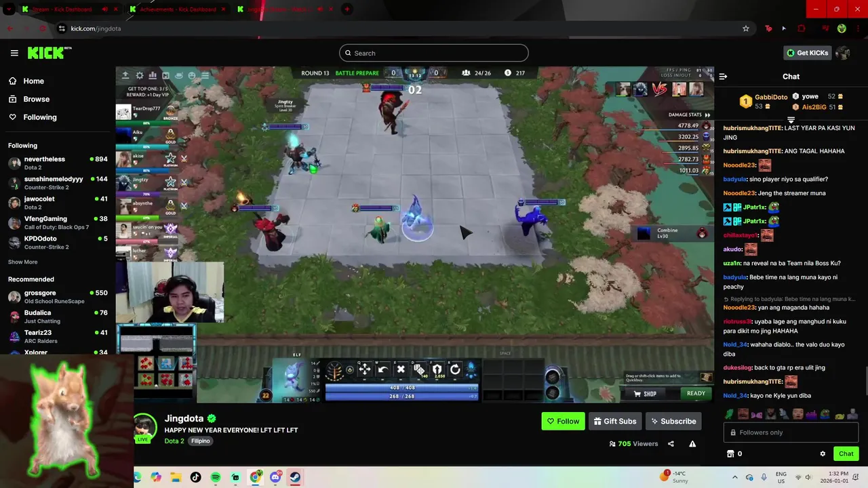Open Discord from the taskbar
The width and height of the screenshot is (868, 488).
[x=275, y=477]
